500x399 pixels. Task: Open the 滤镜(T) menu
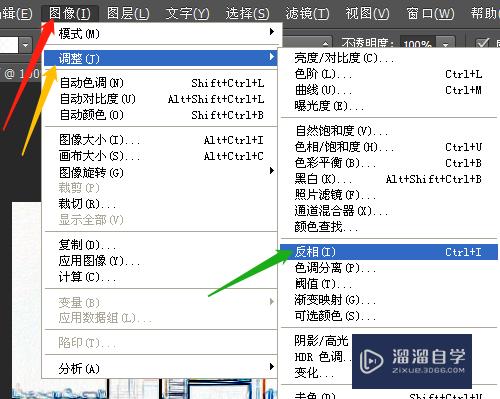[x=307, y=14]
